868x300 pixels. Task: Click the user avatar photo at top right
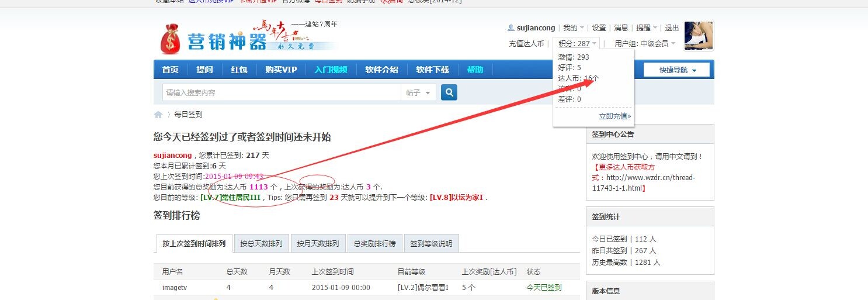(699, 36)
